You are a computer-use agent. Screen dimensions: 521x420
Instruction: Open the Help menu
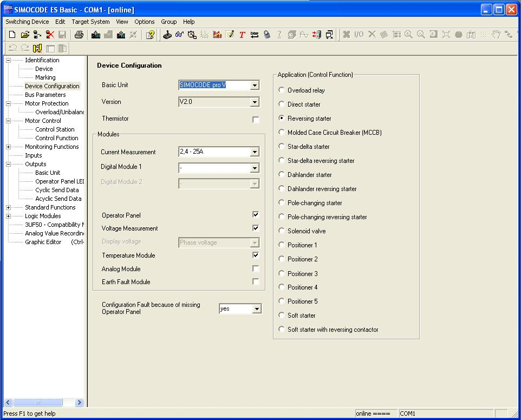click(x=188, y=22)
